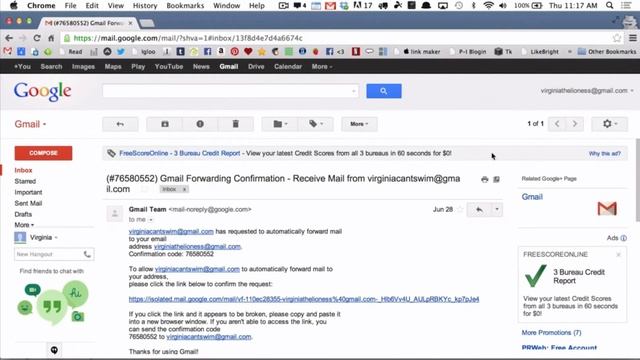The image size is (640, 360).
Task: Star the Gmail Team message
Action: (460, 209)
